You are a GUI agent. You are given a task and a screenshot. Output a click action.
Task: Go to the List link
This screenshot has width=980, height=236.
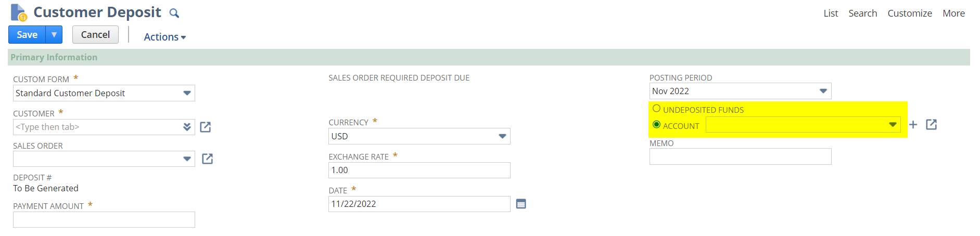pos(831,14)
